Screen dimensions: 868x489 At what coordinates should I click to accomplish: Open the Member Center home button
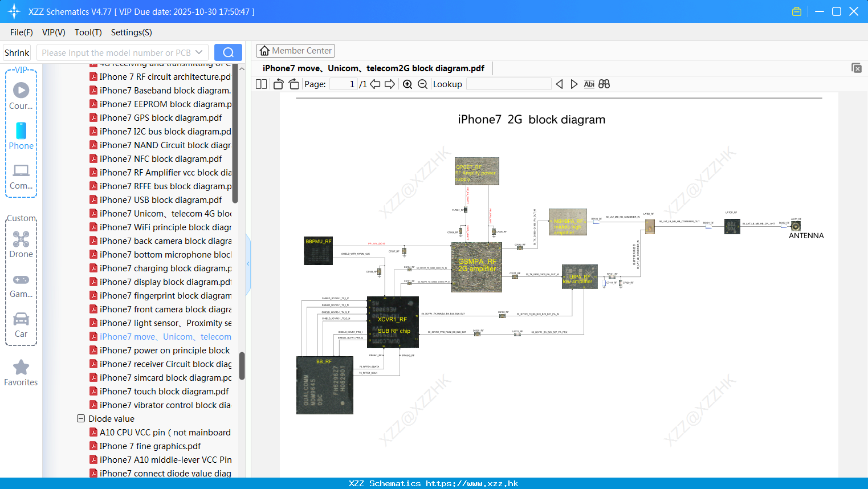pyautogui.click(x=295, y=51)
